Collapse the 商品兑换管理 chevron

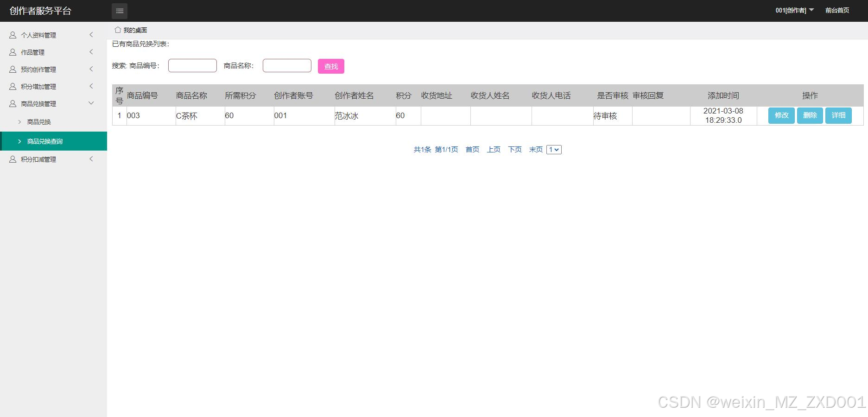click(x=91, y=103)
